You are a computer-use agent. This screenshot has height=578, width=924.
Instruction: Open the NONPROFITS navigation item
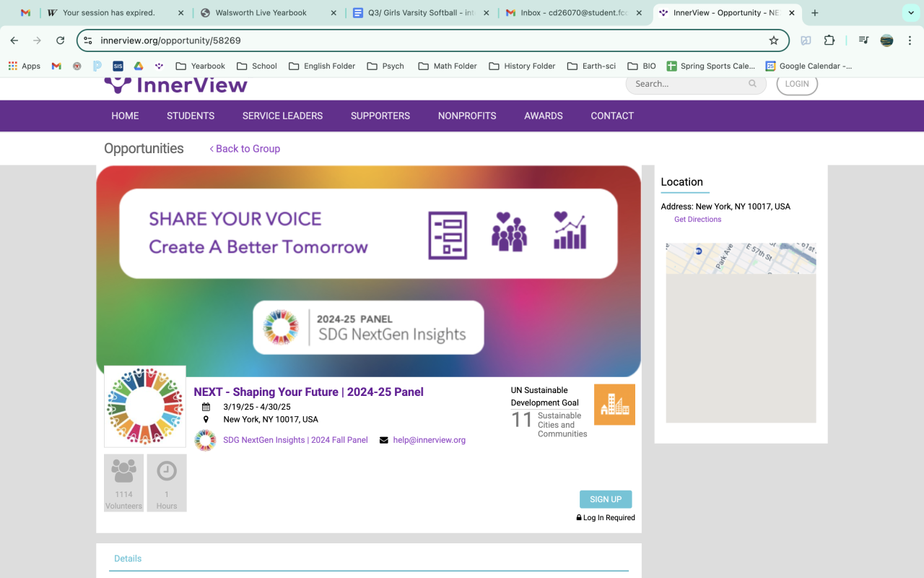(x=467, y=116)
